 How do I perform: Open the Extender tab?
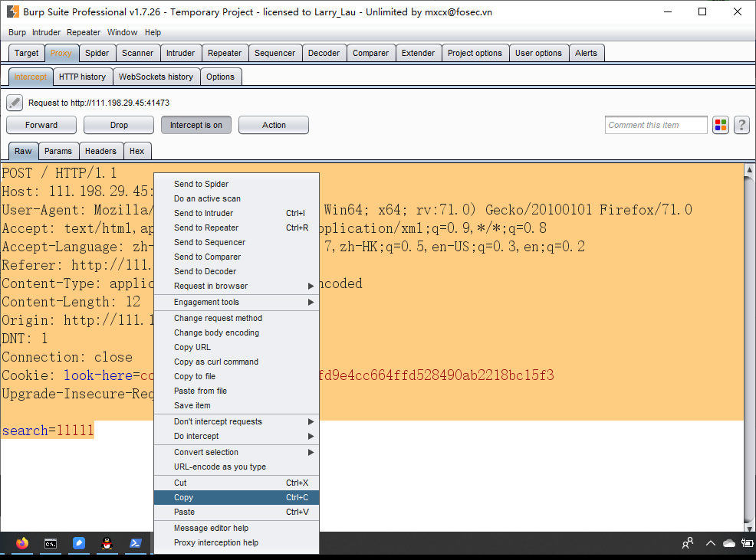pyautogui.click(x=418, y=53)
